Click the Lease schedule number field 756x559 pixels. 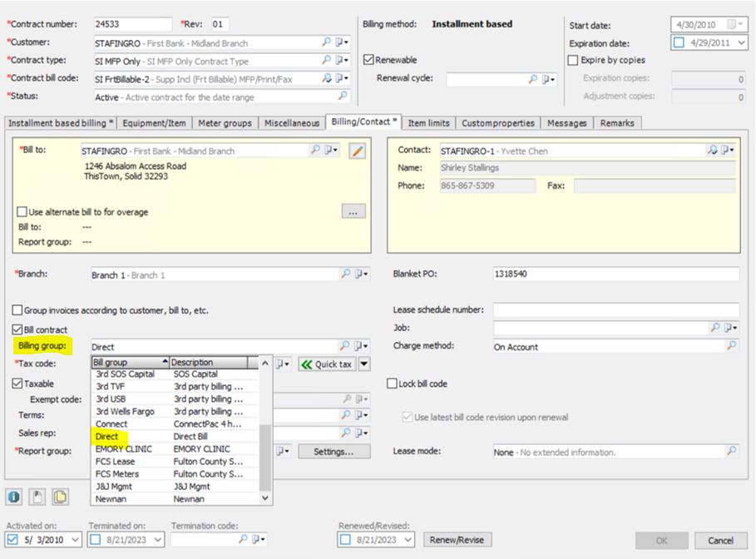tap(615, 309)
